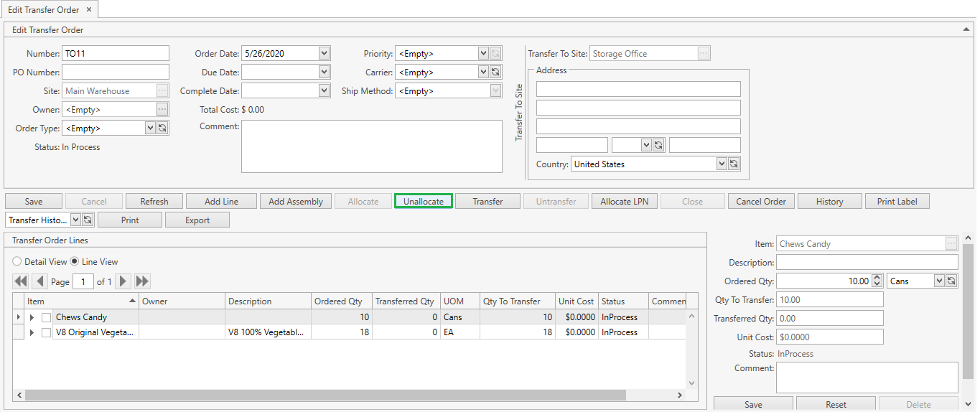The width and height of the screenshot is (980, 412).
Task: Click refresh icon beside Carrier dropdown
Action: tap(495, 72)
